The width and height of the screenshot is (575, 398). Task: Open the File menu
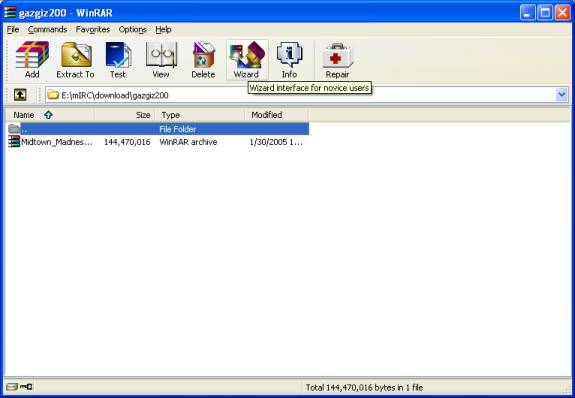(x=13, y=29)
